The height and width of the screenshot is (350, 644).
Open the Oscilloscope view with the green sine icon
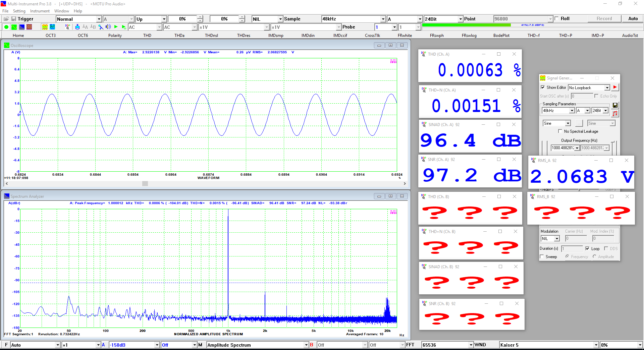click(14, 27)
